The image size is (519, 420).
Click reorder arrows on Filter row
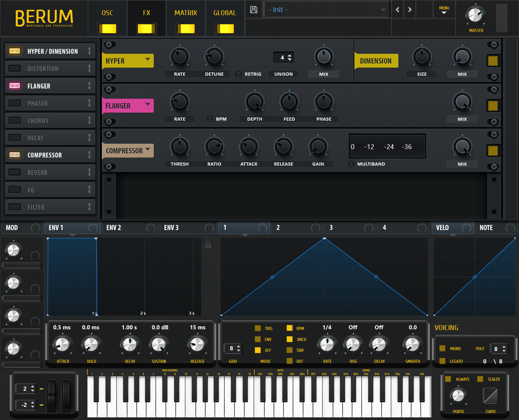pyautogui.click(x=89, y=207)
